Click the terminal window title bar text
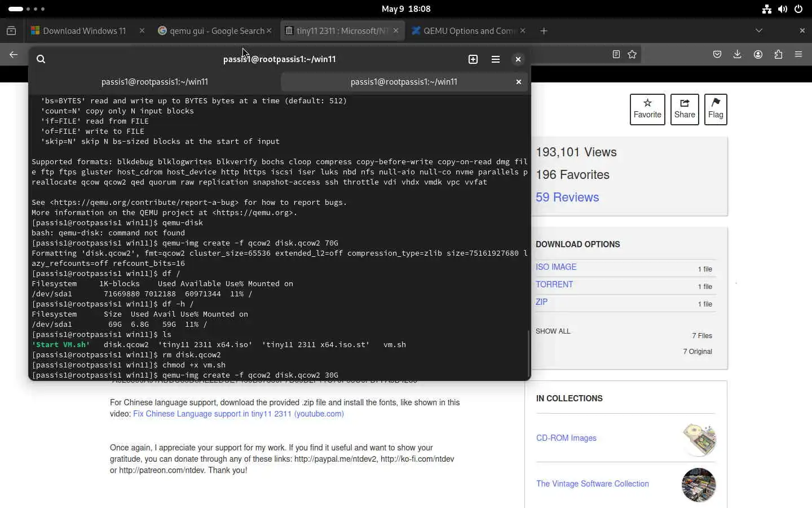The image size is (812, 508). [280, 59]
